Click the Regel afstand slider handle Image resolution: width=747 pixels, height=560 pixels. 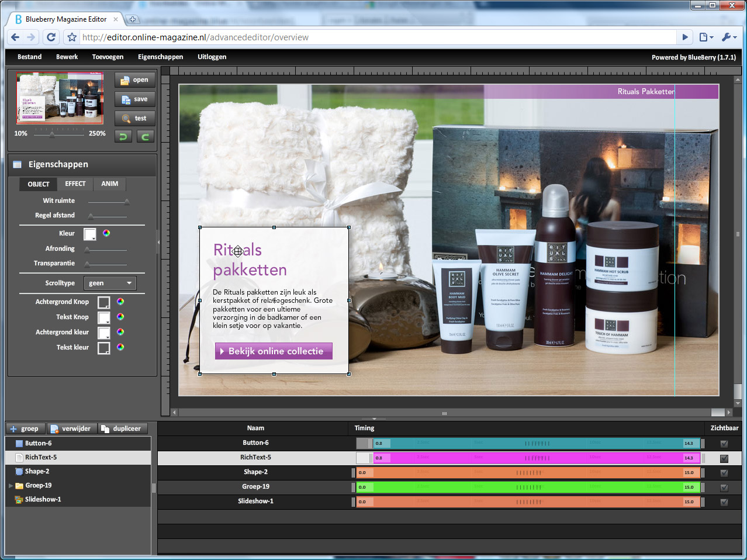click(91, 217)
